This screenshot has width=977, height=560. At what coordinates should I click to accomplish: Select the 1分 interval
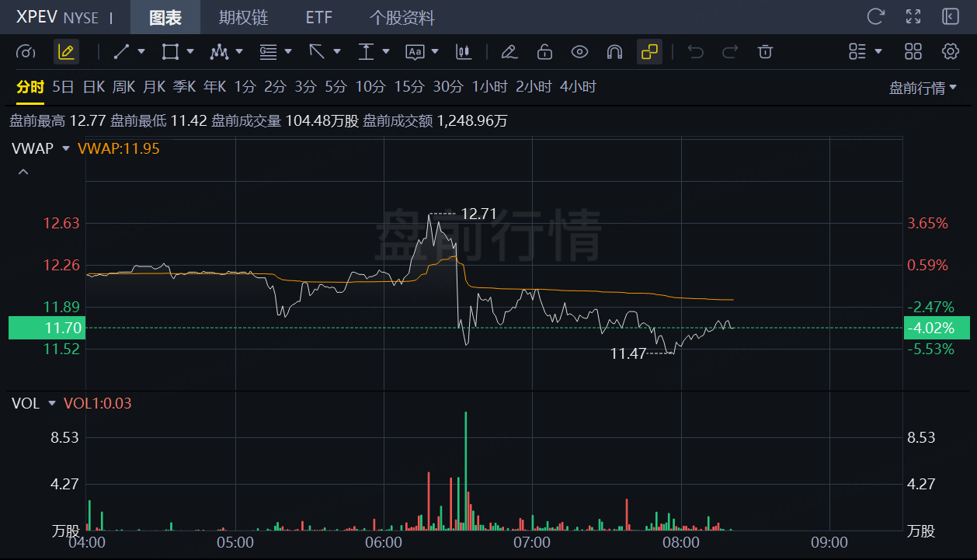[245, 87]
